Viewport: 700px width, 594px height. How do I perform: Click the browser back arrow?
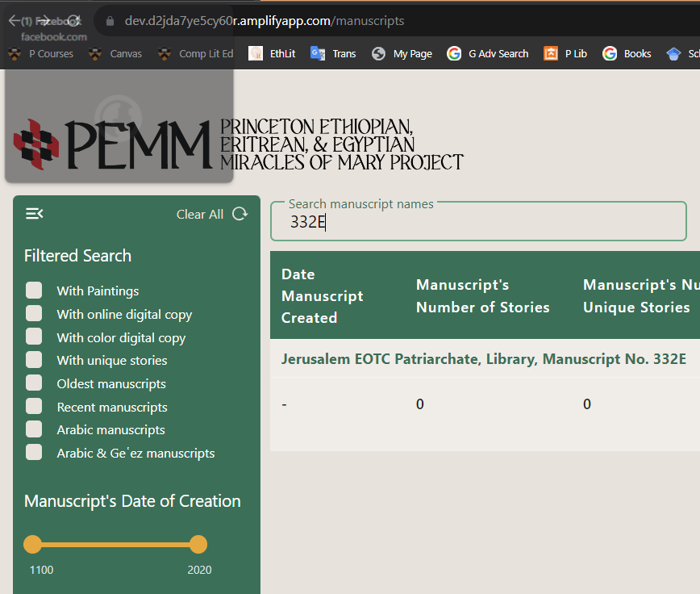pos(15,20)
